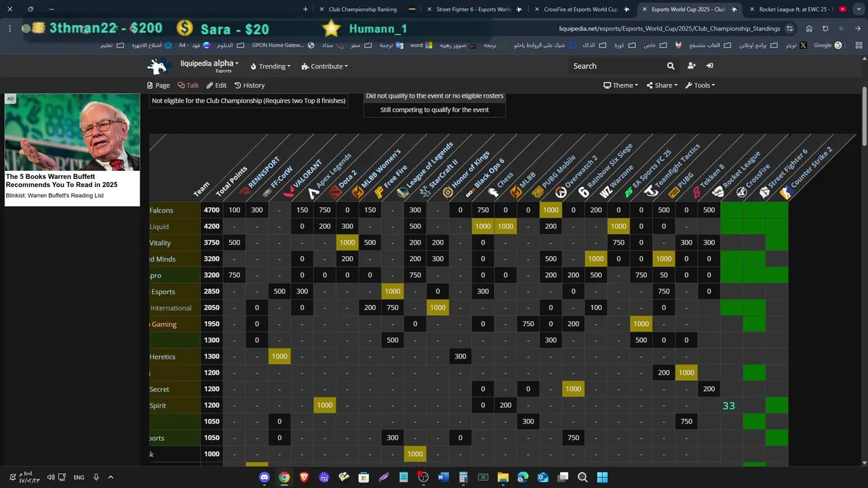
Task: Open the Rainbow Six Siege icon
Action: 584,192
